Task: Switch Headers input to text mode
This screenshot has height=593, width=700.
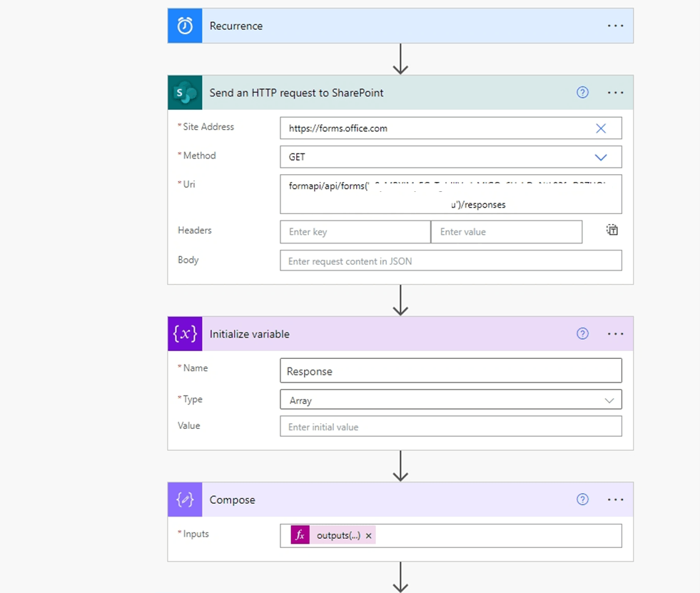Action: 612,230
